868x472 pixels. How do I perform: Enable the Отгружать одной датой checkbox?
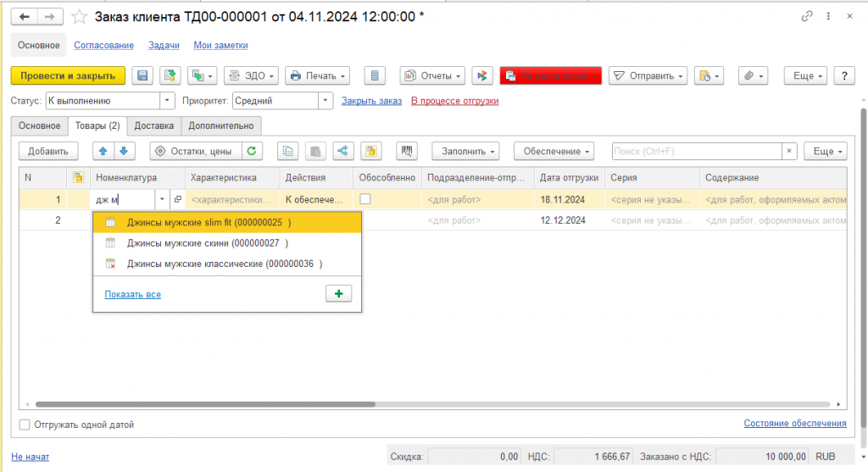point(25,425)
